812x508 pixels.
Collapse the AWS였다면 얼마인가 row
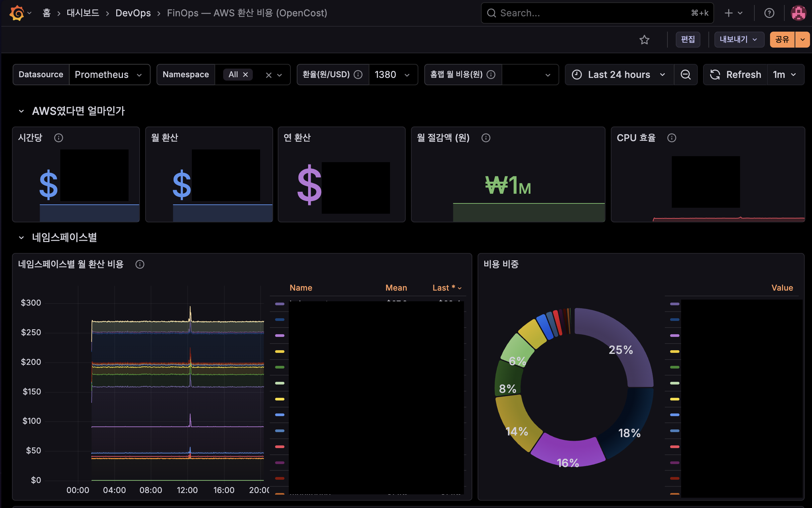tap(21, 111)
